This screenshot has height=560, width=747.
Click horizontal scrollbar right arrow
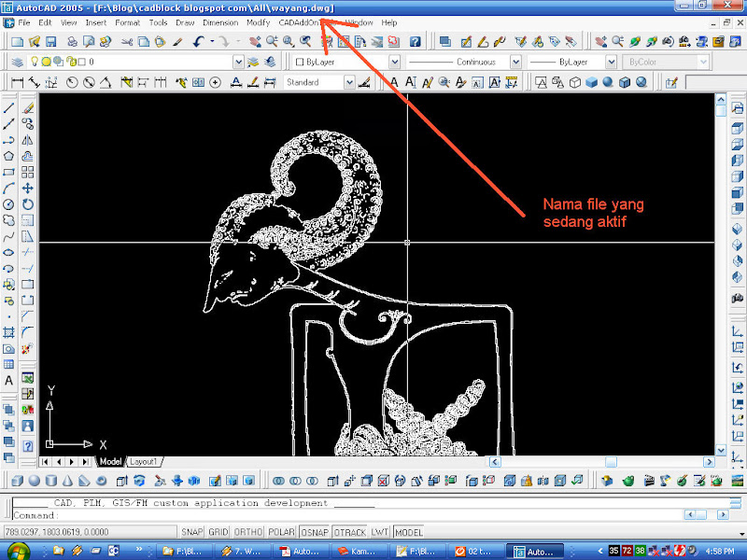(x=709, y=461)
